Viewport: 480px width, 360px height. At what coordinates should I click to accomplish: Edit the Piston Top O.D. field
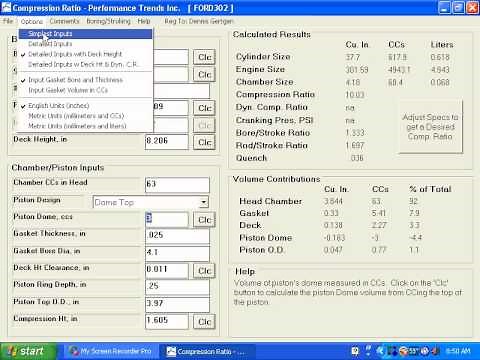tap(177, 304)
